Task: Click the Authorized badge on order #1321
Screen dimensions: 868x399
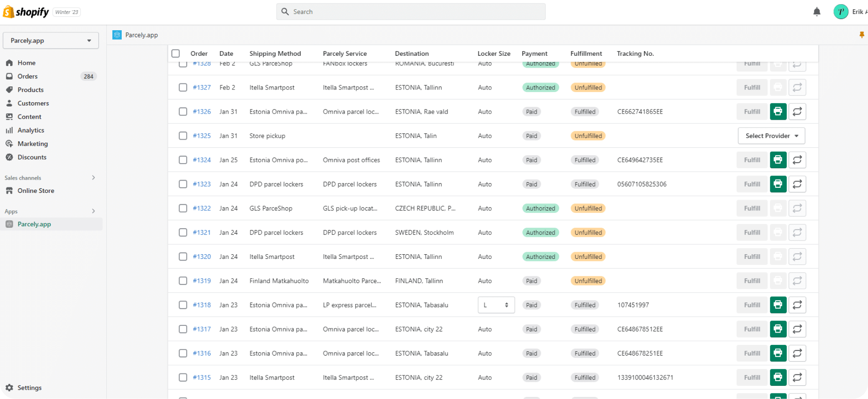Action: click(540, 233)
